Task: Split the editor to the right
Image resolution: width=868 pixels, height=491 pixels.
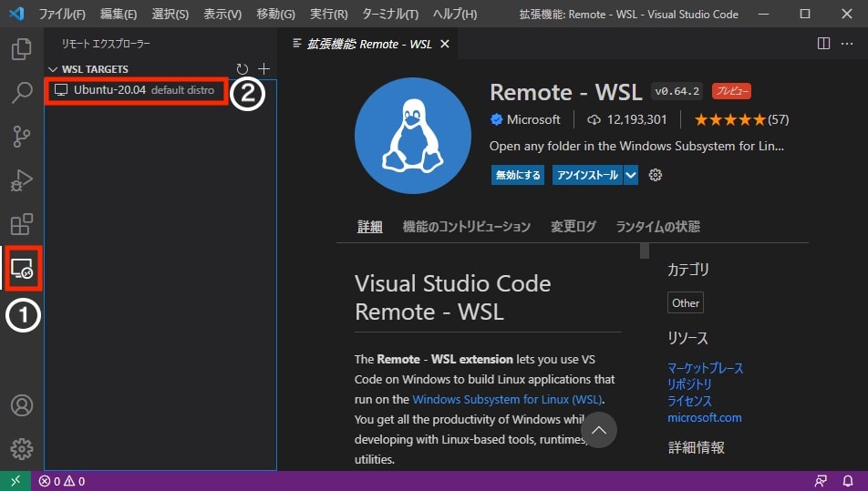Action: 823,44
